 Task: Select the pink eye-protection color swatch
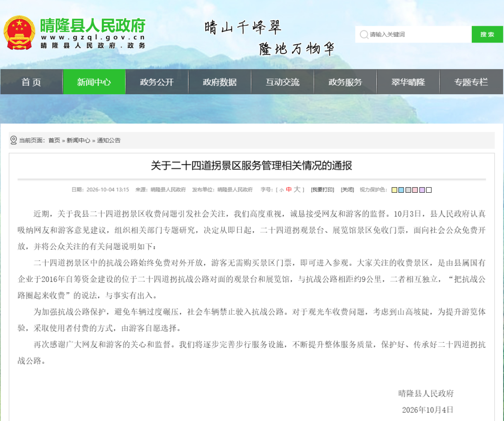click(415, 190)
